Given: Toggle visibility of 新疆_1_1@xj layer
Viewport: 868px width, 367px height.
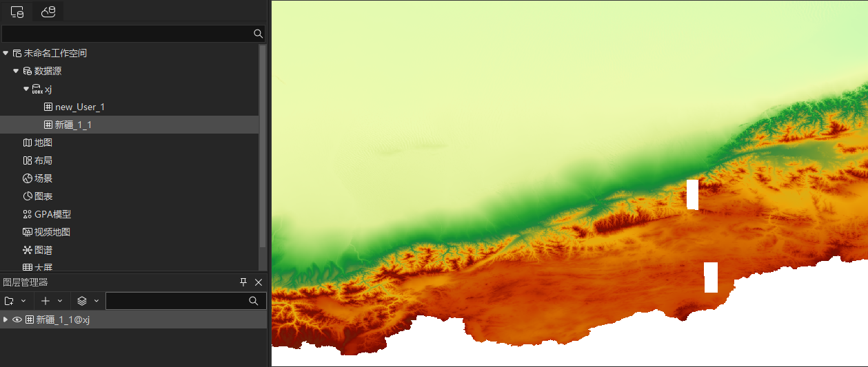Looking at the screenshot, I should tap(17, 319).
